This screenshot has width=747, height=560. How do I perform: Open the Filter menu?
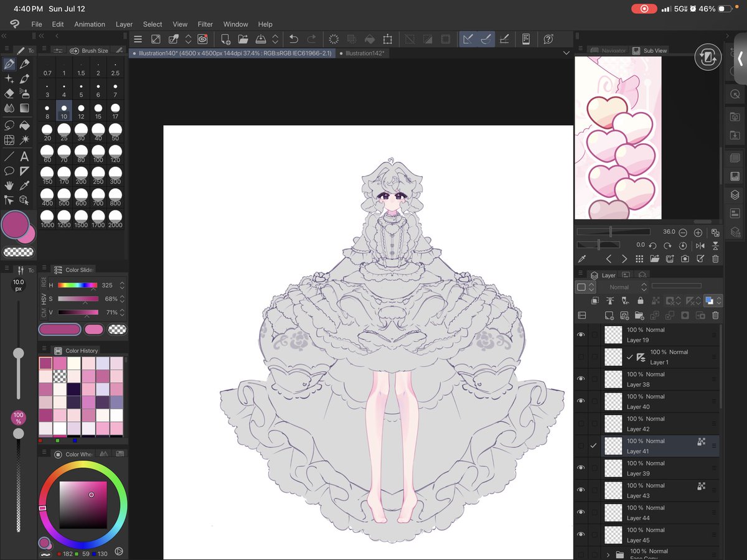(x=205, y=24)
